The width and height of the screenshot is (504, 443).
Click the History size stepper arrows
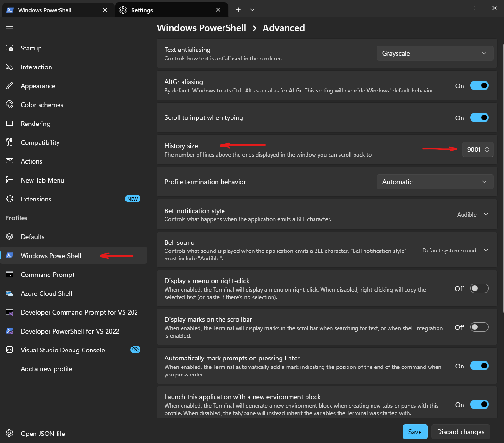coord(487,150)
